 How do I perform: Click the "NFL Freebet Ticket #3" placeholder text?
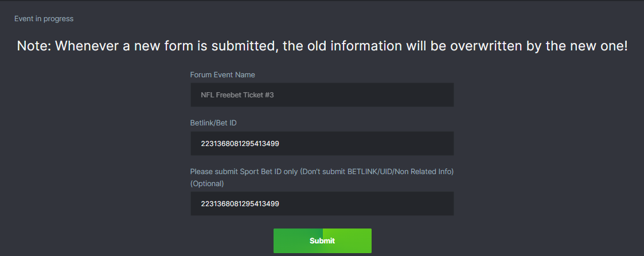237,95
